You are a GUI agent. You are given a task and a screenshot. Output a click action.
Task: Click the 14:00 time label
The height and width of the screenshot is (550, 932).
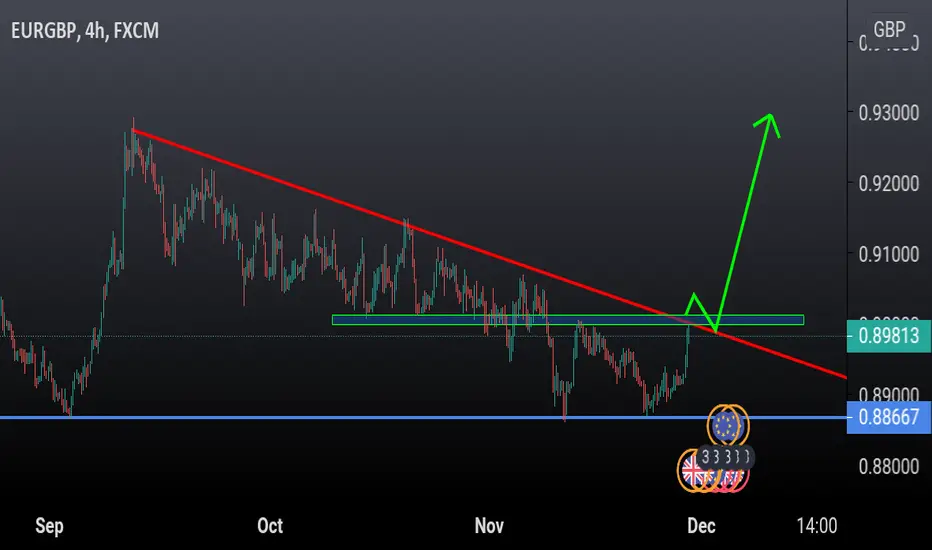pyautogui.click(x=817, y=526)
